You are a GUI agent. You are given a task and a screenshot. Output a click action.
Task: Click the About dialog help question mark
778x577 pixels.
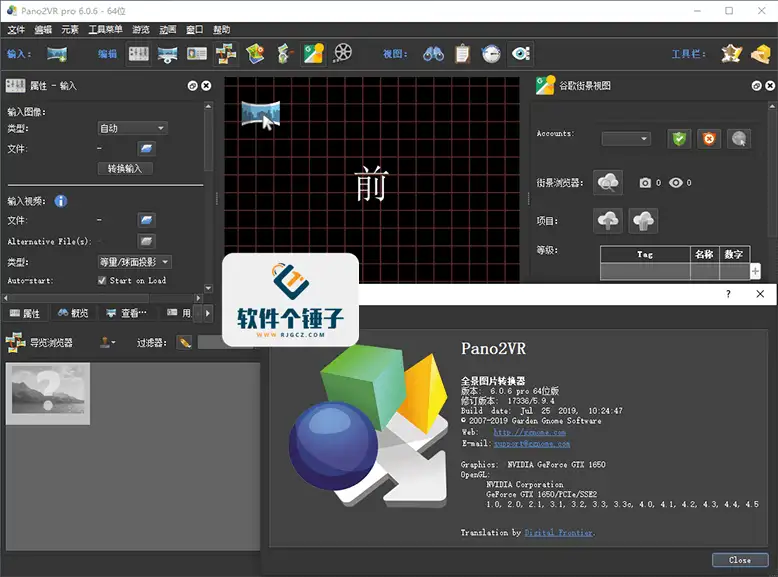tap(728, 294)
